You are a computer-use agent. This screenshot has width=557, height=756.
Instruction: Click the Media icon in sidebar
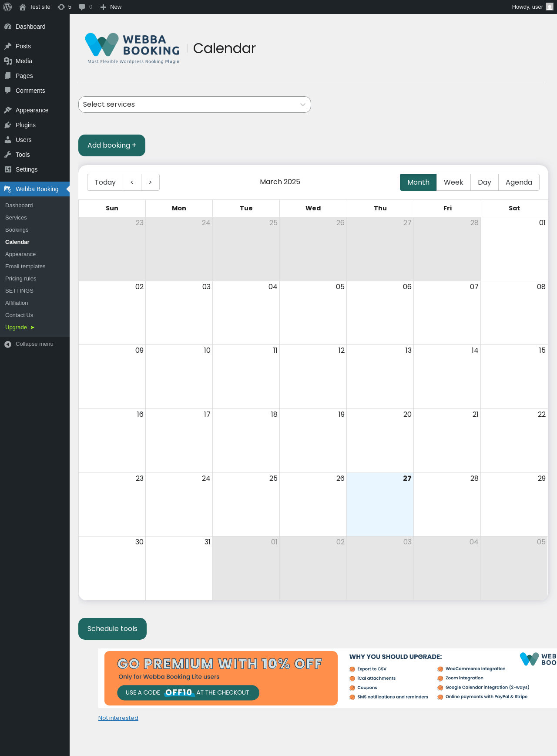click(8, 61)
